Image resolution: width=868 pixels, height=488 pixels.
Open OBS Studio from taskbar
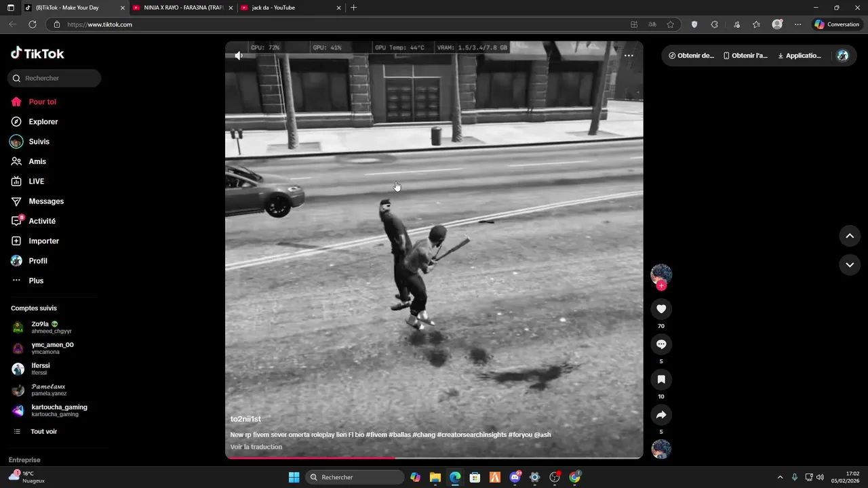pyautogui.click(x=555, y=477)
